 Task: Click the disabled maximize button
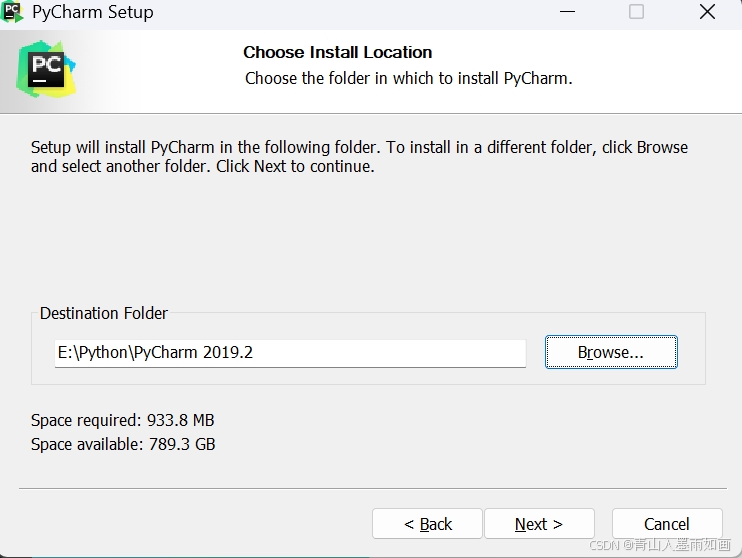coord(636,12)
